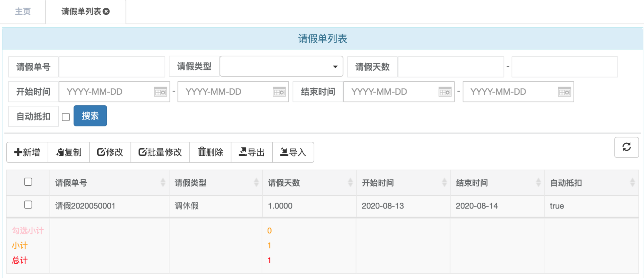
Task: Sort by 开始时间 column arrows
Action: click(x=444, y=183)
